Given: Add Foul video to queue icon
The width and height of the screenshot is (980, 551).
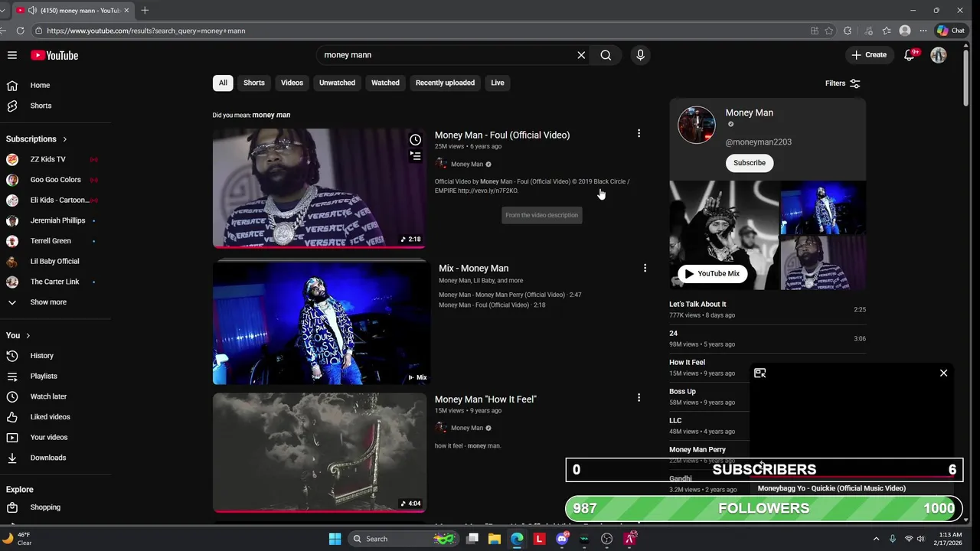Looking at the screenshot, I should [x=415, y=156].
